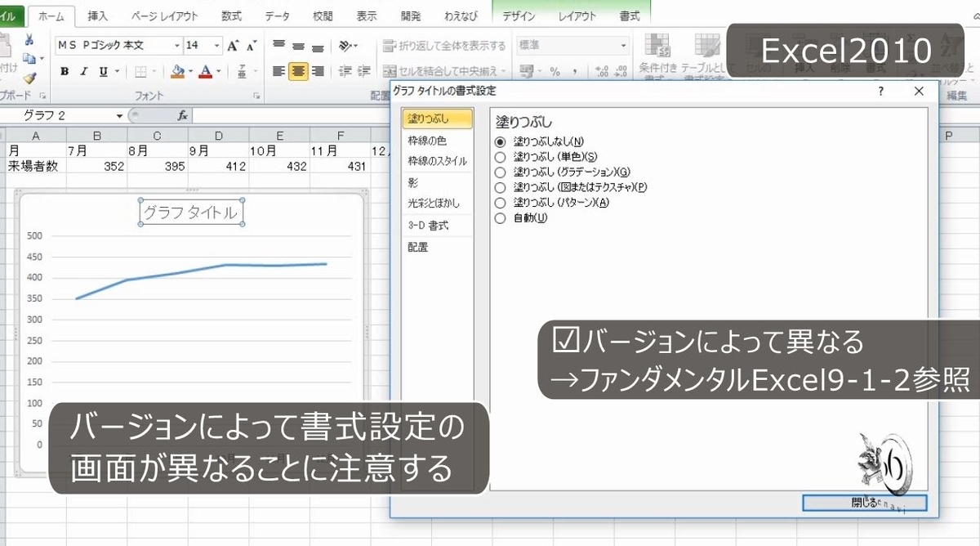Image resolution: width=980 pixels, height=546 pixels.
Task: Click the Middle Align icon
Action: coord(299,46)
